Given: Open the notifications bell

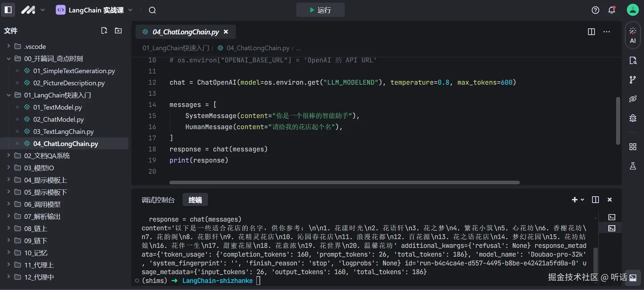Looking at the screenshot, I should (612, 10).
